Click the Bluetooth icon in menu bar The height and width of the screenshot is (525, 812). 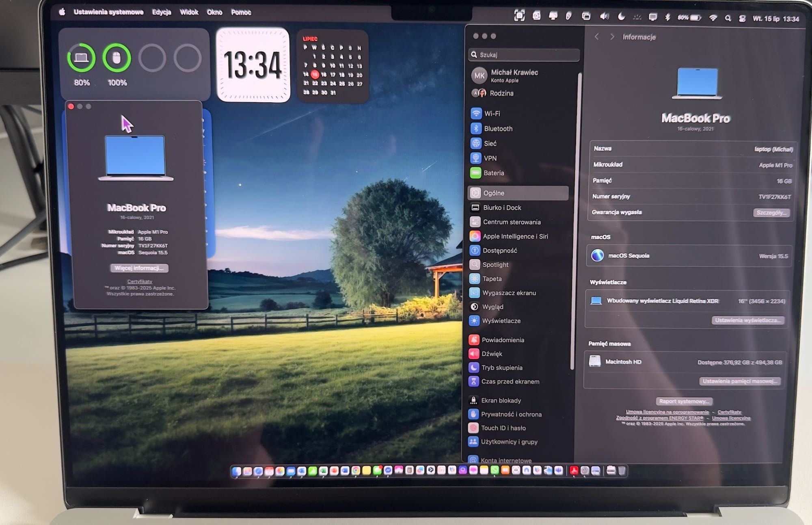pyautogui.click(x=667, y=17)
